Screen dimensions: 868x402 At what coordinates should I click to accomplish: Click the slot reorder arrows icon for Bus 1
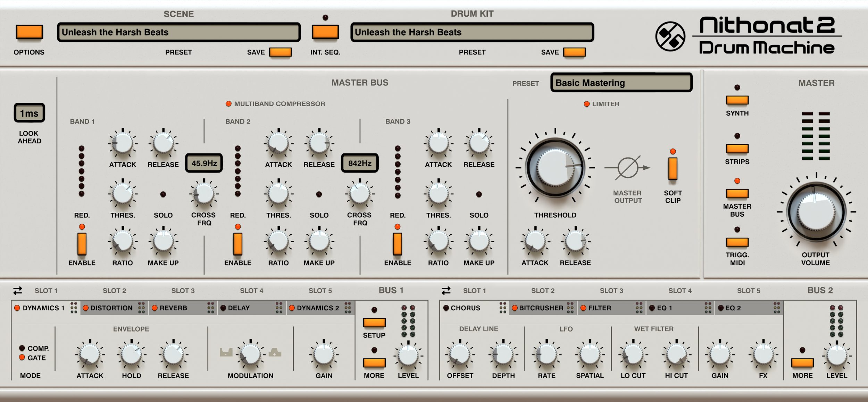click(x=17, y=290)
